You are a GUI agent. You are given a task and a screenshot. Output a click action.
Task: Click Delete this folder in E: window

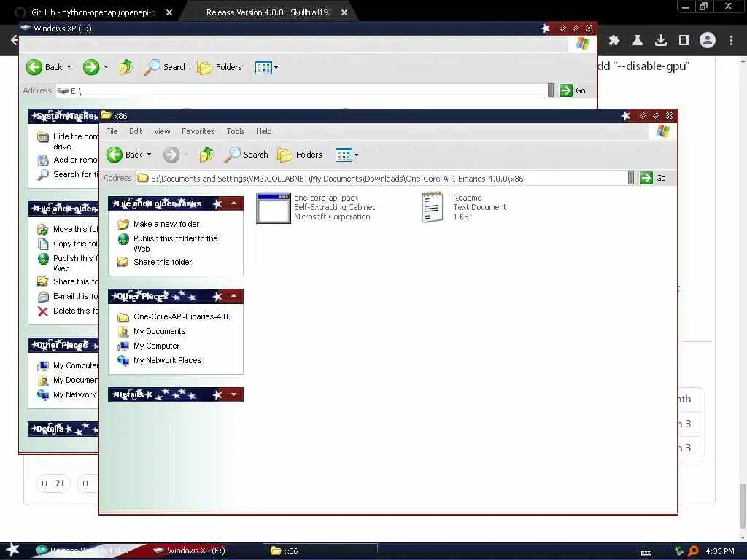pyautogui.click(x=75, y=311)
